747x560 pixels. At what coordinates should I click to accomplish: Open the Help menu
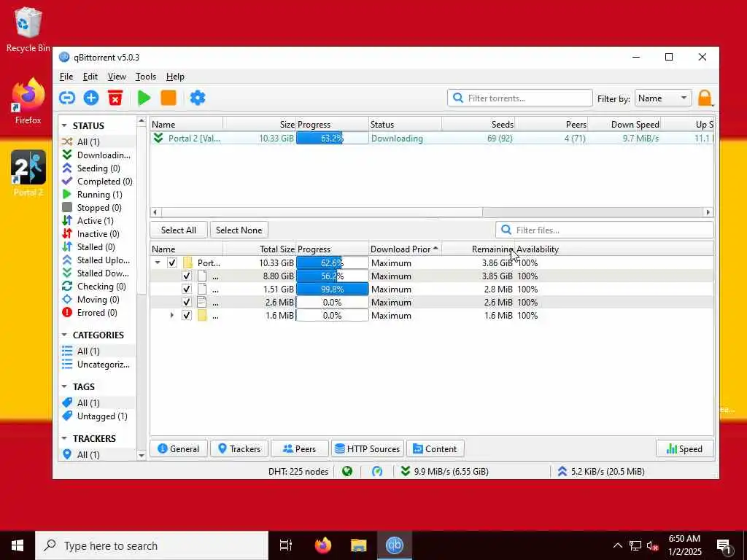point(175,76)
